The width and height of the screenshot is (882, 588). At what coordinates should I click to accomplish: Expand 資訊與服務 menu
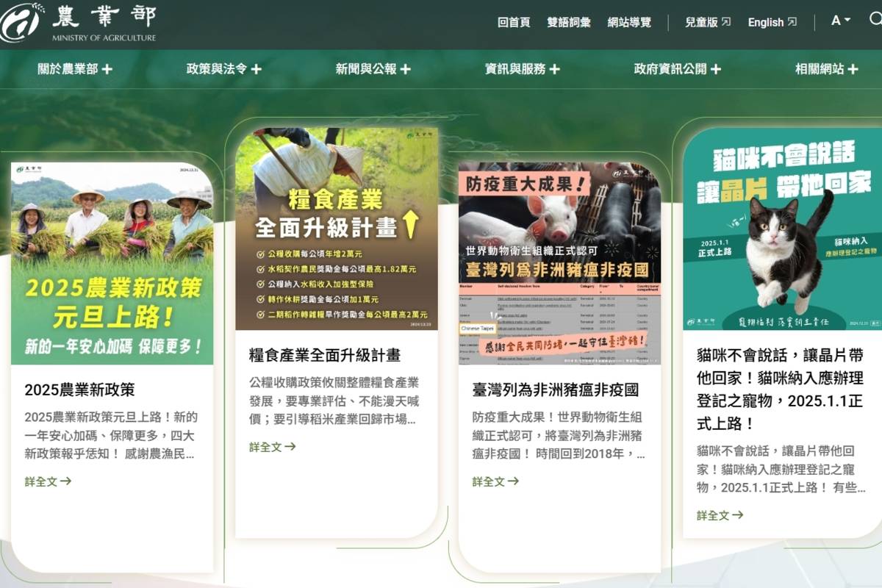pyautogui.click(x=523, y=69)
